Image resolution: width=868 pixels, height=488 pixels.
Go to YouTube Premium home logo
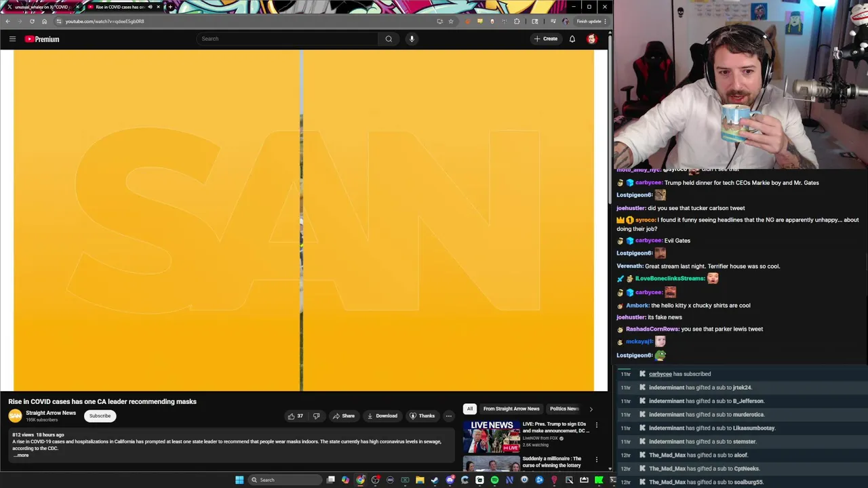(x=42, y=39)
